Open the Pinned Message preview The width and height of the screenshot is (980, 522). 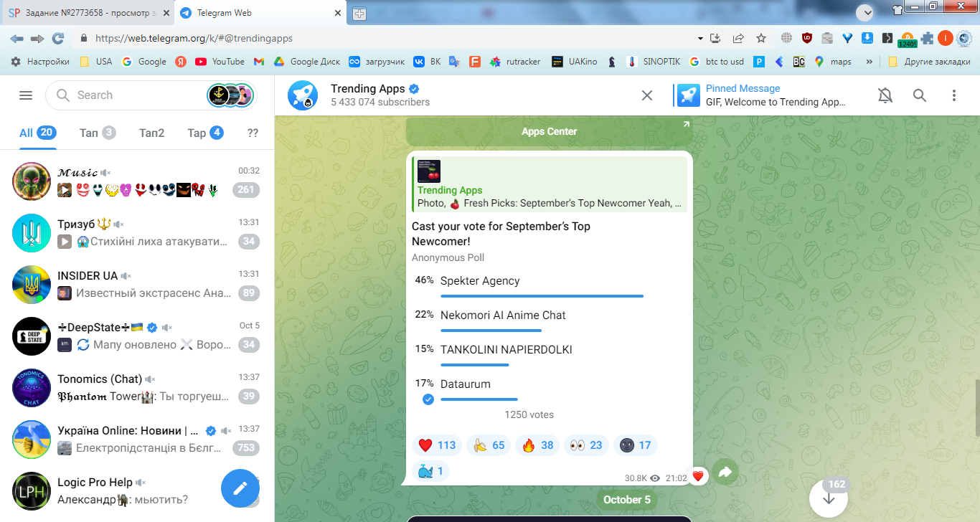coord(763,95)
